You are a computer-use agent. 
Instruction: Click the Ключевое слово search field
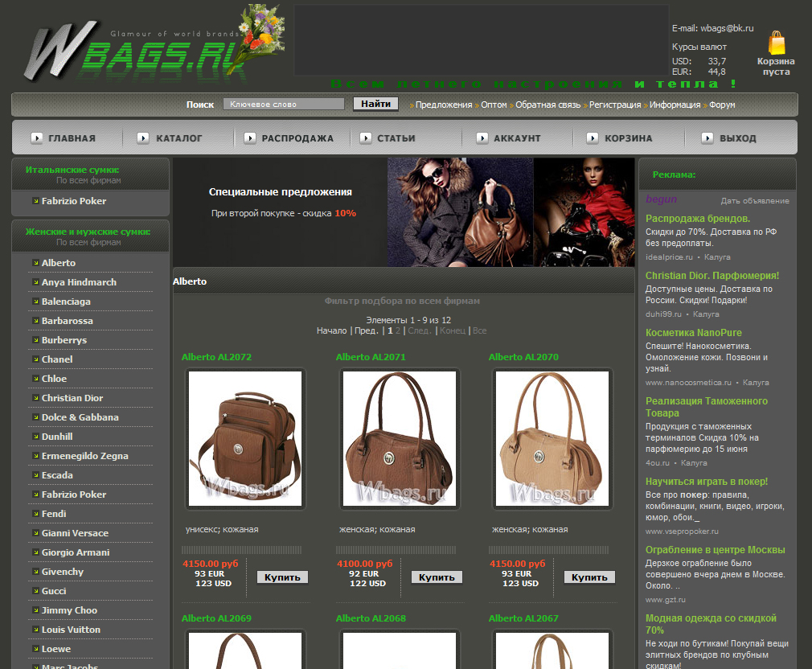click(284, 104)
